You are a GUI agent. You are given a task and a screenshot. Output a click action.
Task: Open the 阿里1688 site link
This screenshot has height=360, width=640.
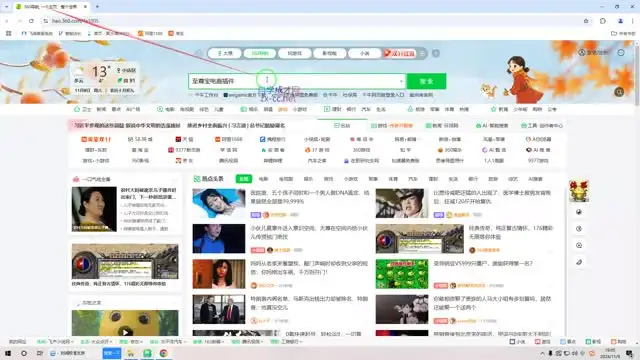pos(229,139)
